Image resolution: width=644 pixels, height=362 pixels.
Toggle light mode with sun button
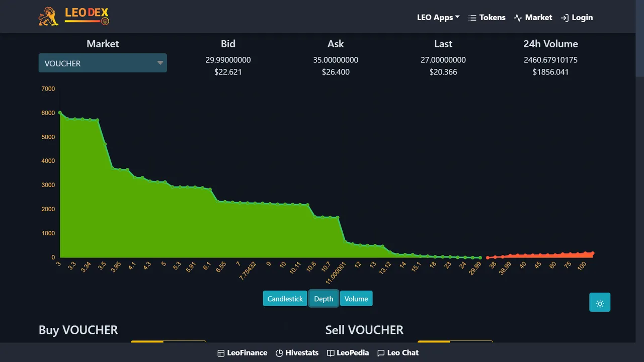(x=600, y=303)
